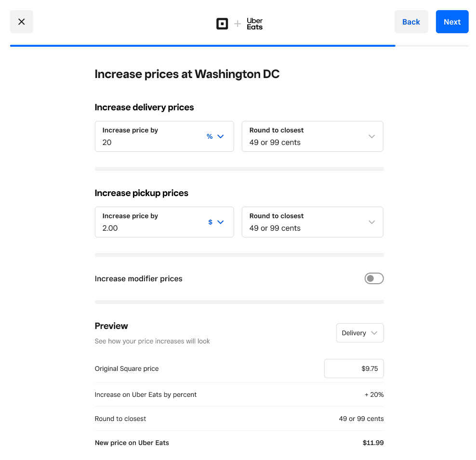
Task: Expand pickup Round to closest dropdown
Action: click(x=312, y=222)
